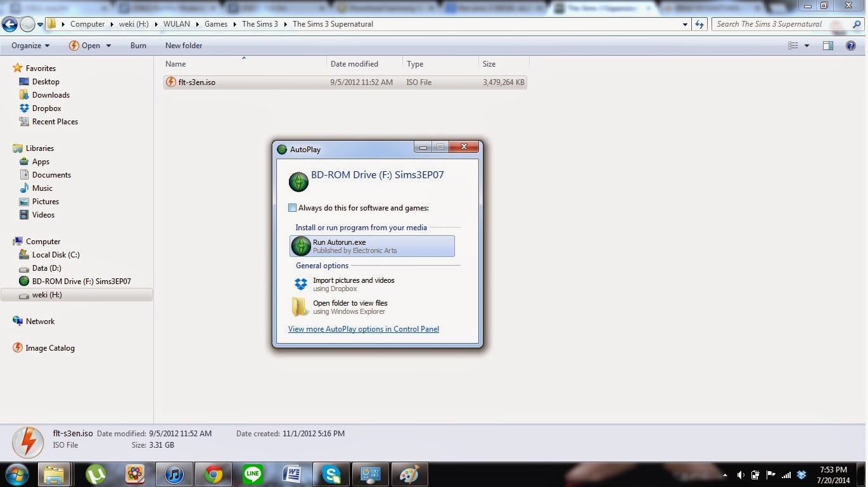Open Recent Places in Favorites

55,122
